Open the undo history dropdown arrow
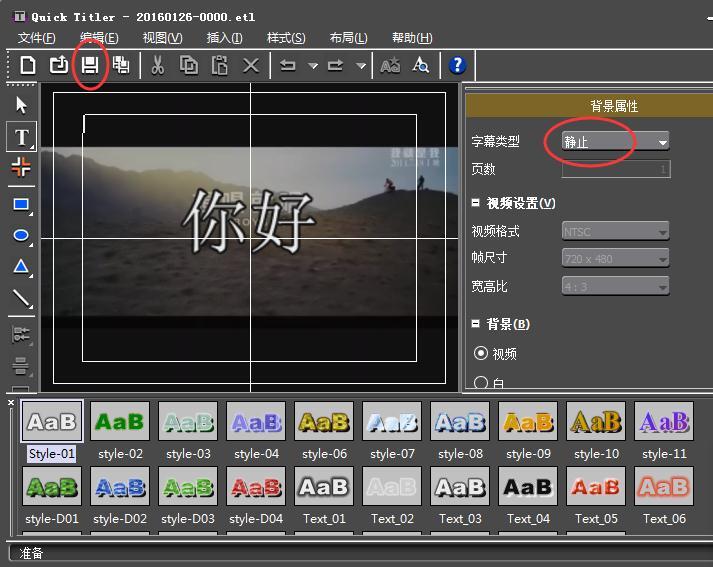Screen dimensions: 713x567 [313, 66]
